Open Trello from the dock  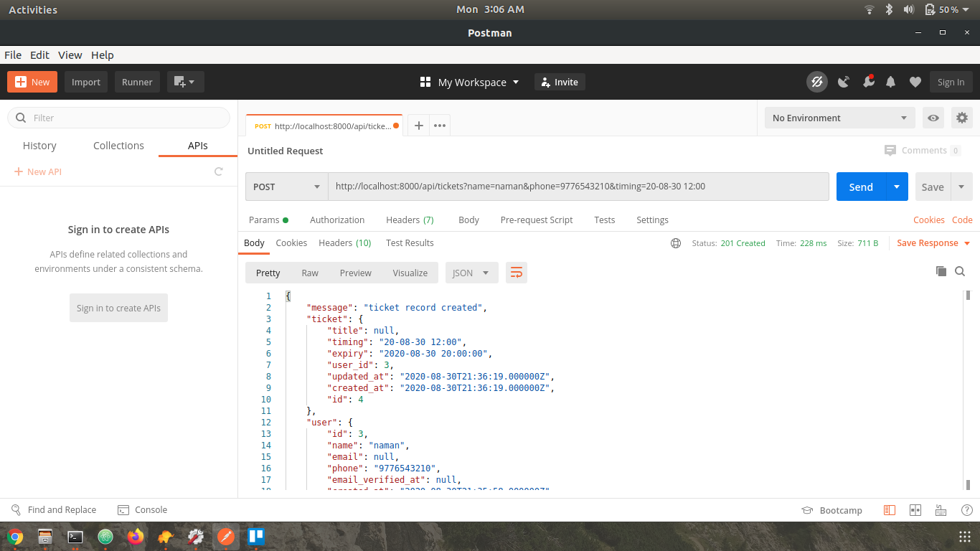(x=256, y=537)
